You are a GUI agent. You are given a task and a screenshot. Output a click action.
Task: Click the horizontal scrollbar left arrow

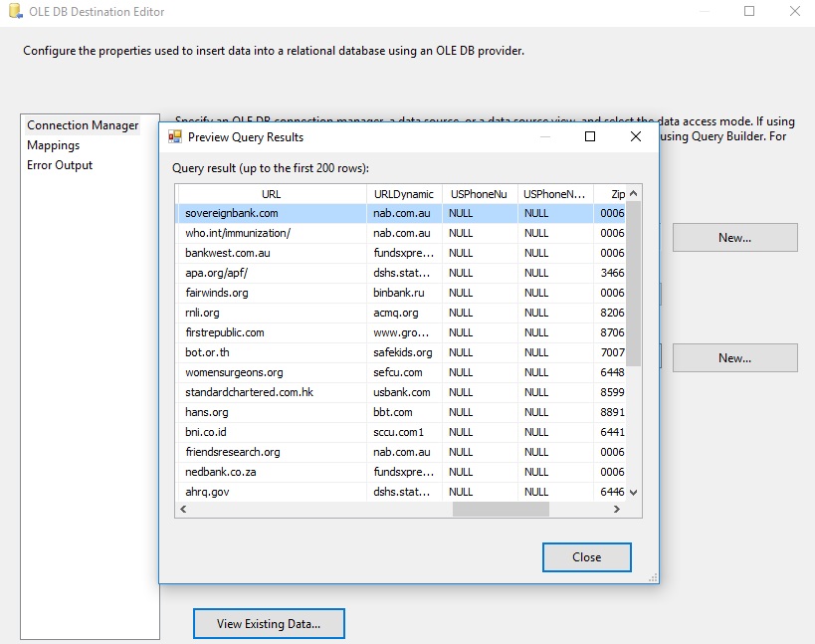[183, 510]
